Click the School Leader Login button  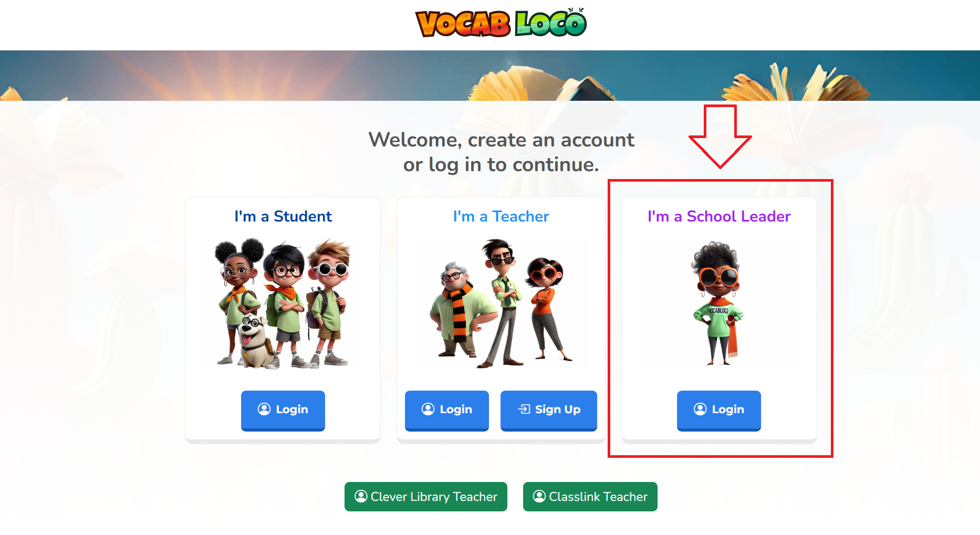coord(719,411)
